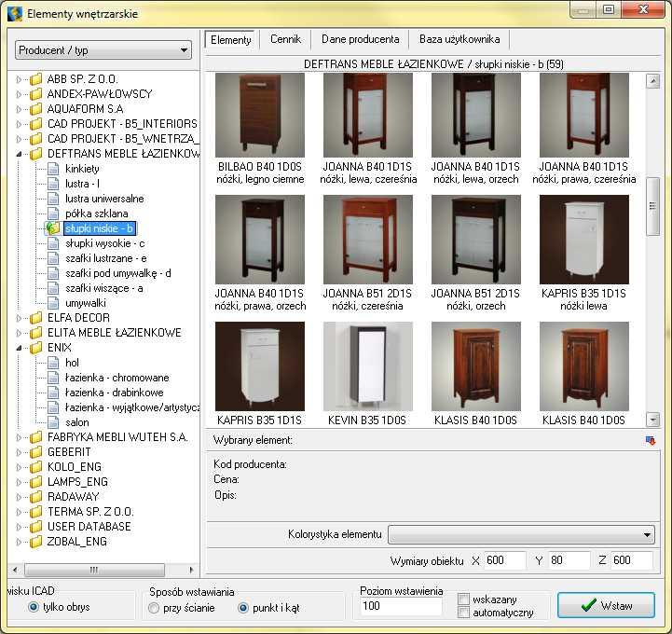Click the document icon beside szafki wiszące - a
Viewport: 672px width, 634px height.
click(53, 288)
